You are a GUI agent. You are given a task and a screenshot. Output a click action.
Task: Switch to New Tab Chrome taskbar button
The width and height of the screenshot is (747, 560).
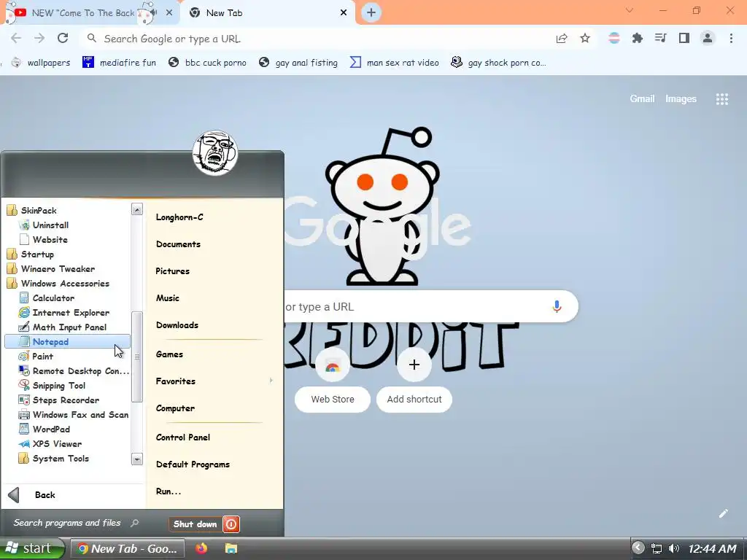coord(128,548)
